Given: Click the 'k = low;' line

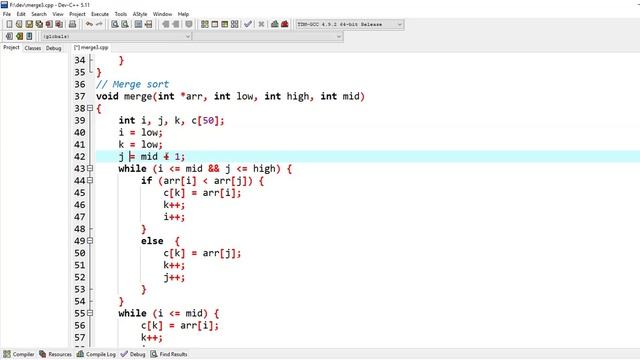Looking at the screenshot, I should (140, 144).
